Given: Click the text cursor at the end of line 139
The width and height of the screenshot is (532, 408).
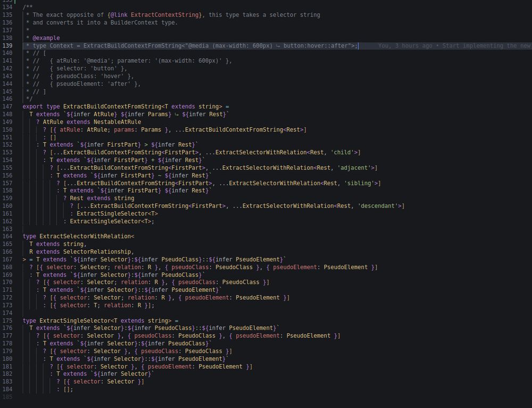Looking at the screenshot, I should 358,45.
